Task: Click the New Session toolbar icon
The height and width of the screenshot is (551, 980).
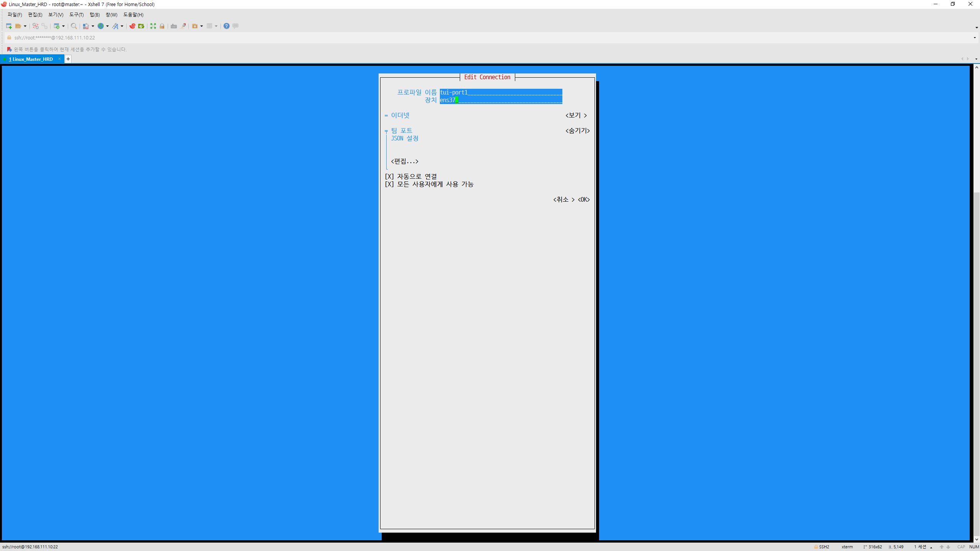Action: click(8, 26)
